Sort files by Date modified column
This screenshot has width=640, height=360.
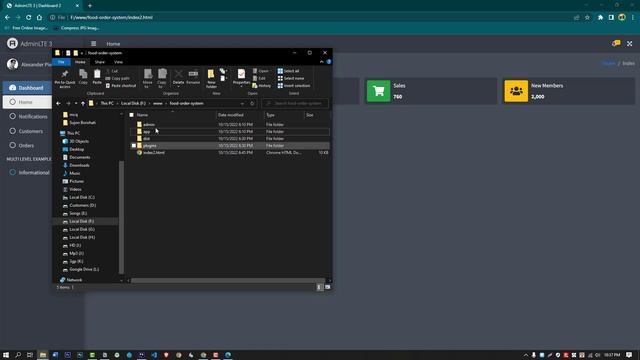231,115
